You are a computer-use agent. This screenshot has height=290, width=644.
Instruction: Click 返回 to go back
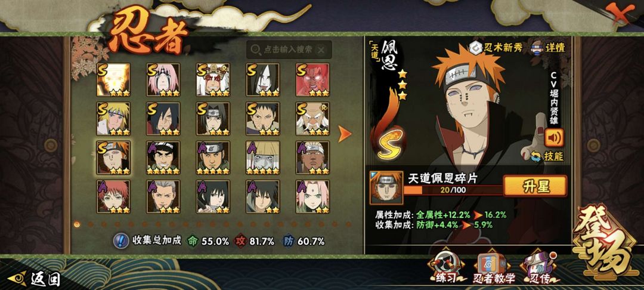click(35, 279)
